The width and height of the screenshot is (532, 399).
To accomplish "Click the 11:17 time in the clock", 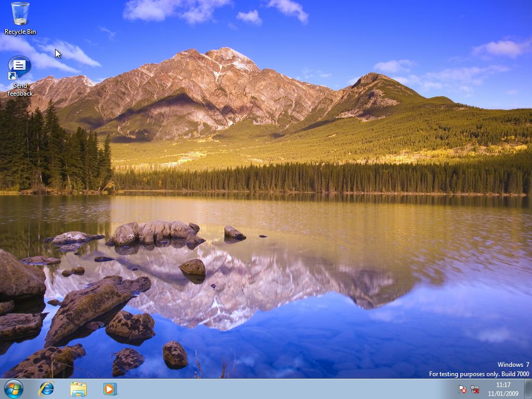I will 503,385.
